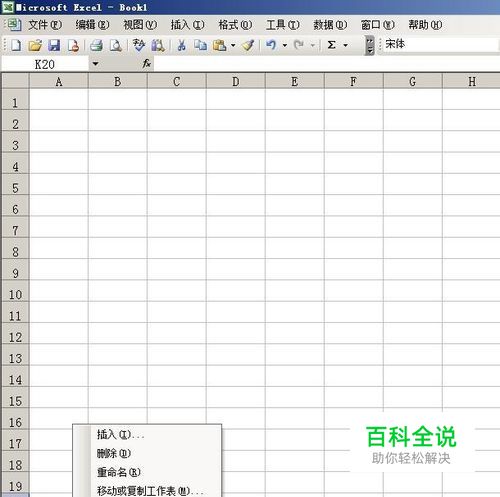Undo the last action
Image resolution: width=500 pixels, height=497 pixels.
click(x=271, y=45)
